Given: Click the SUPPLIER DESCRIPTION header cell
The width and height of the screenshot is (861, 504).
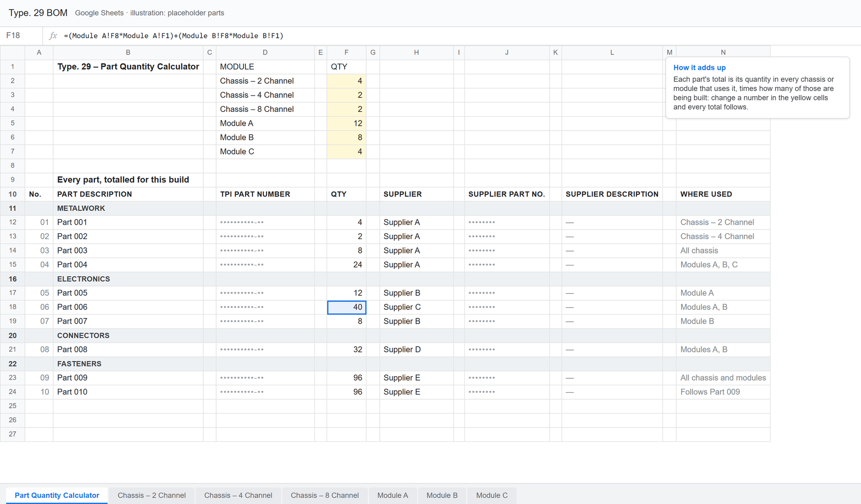Looking at the screenshot, I should (x=612, y=194).
